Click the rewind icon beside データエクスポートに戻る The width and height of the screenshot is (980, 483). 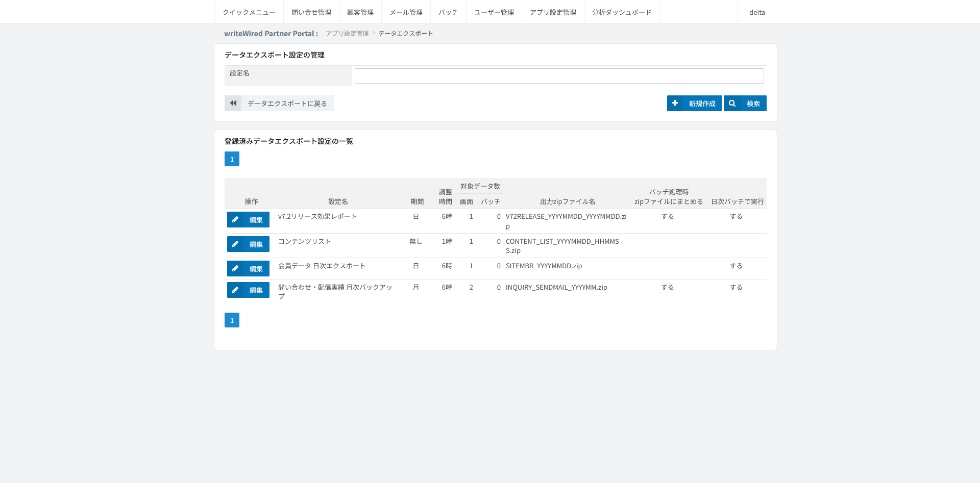click(233, 103)
